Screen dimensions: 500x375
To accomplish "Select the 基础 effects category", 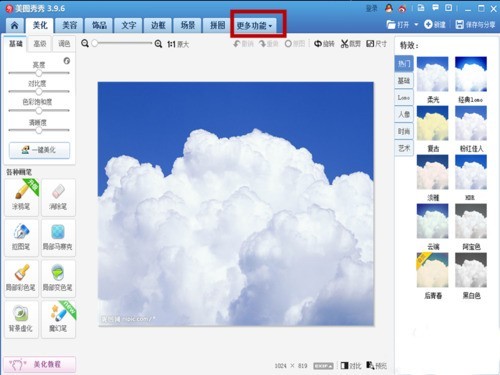I will (404, 81).
